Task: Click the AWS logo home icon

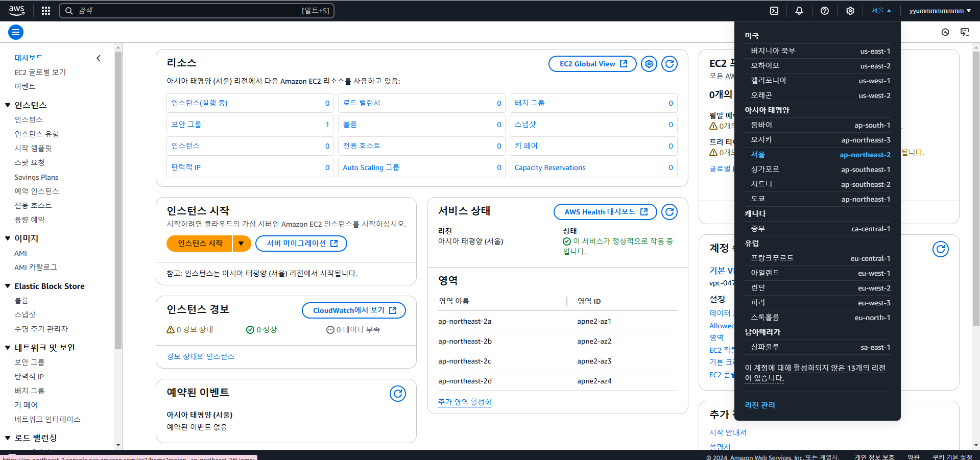Action: (x=17, y=10)
